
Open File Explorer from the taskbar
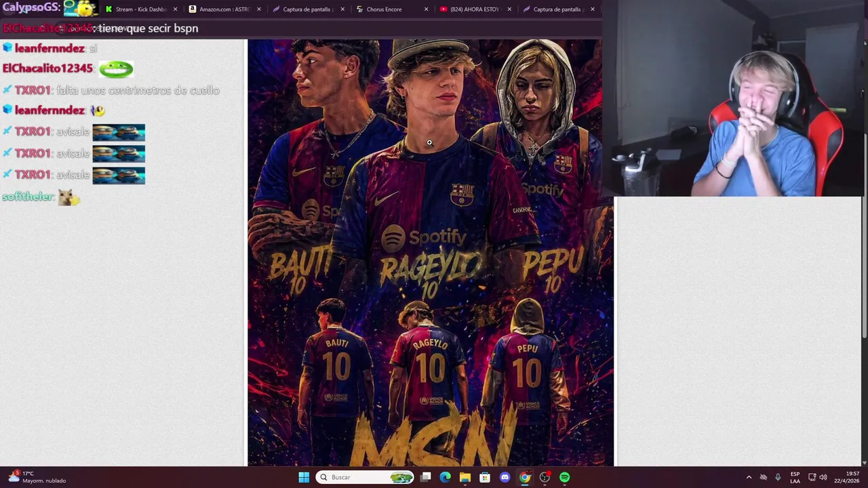coord(465,477)
